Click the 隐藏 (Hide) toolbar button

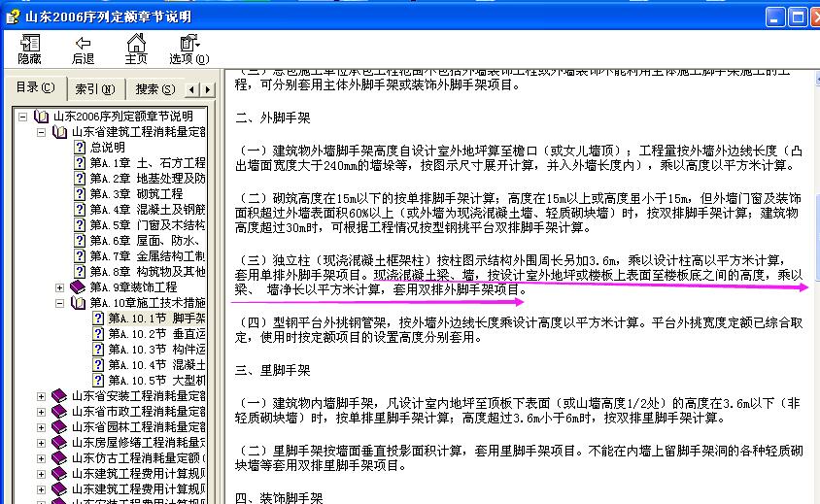[x=29, y=50]
